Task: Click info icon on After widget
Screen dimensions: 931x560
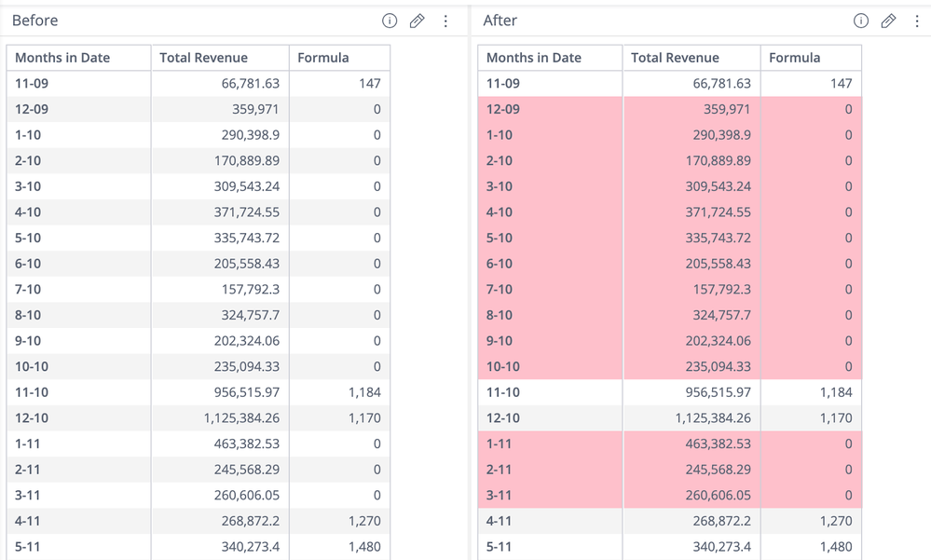Action: coord(861,20)
